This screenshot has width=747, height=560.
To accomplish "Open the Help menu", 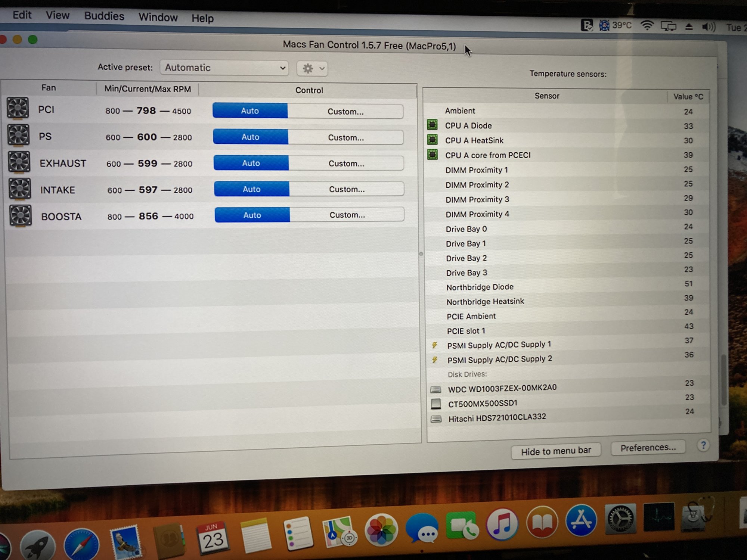I will pyautogui.click(x=202, y=18).
